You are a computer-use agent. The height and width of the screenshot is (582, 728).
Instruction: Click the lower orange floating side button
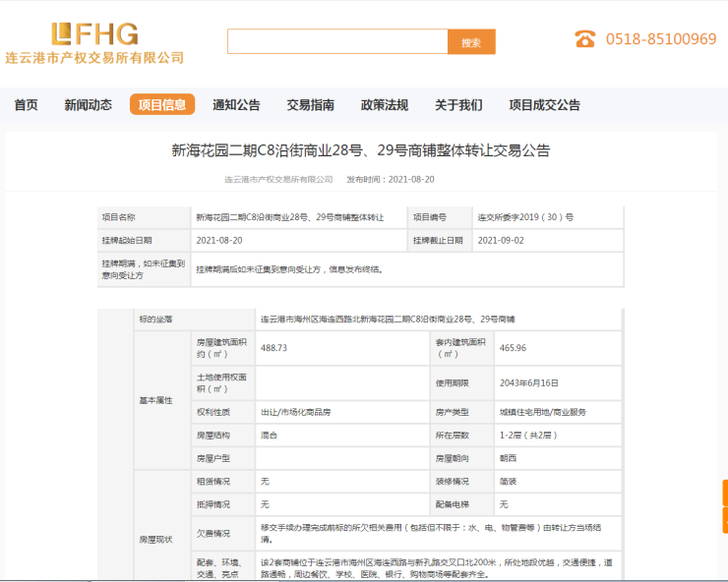point(725,521)
